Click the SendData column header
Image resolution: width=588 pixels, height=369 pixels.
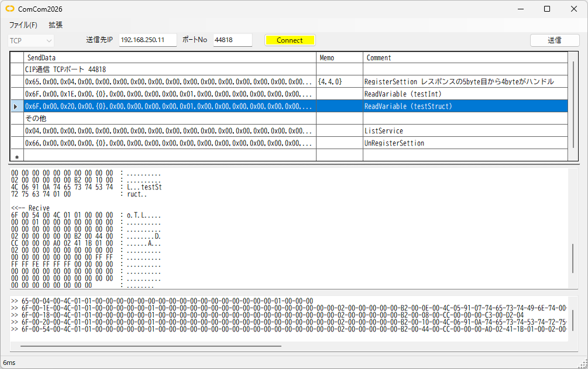170,58
